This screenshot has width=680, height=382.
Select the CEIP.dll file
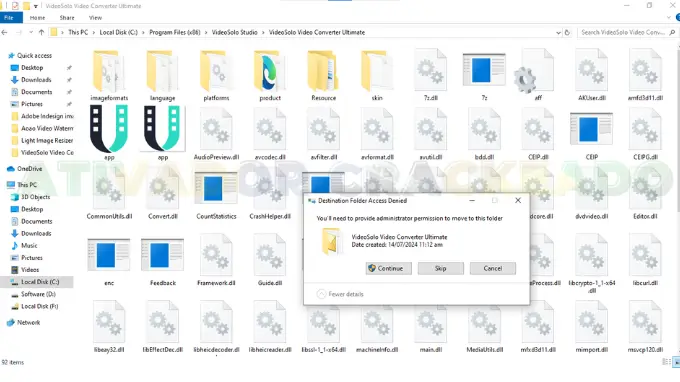[538, 135]
